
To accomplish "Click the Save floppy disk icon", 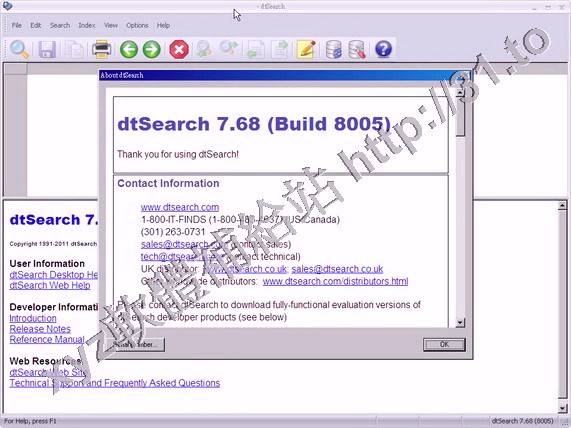I will tap(47, 49).
